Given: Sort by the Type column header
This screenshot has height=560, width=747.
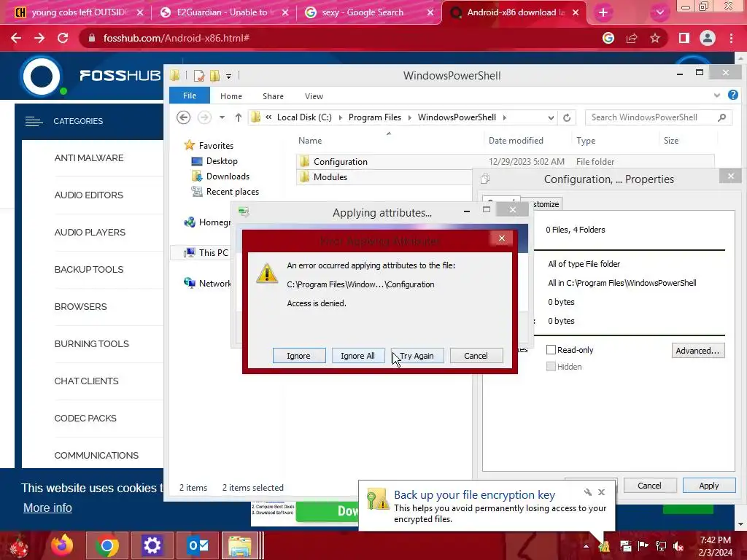Looking at the screenshot, I should (586, 141).
